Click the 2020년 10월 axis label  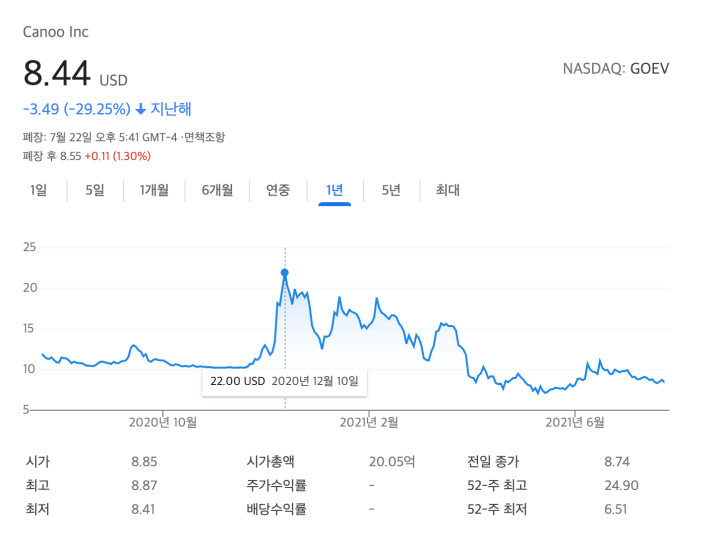click(163, 423)
